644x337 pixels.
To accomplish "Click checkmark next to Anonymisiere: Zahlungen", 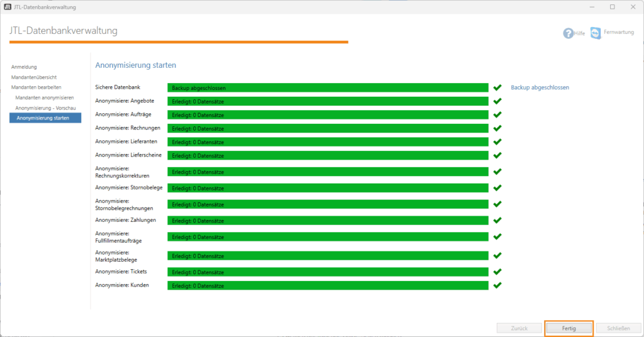I will (x=497, y=220).
